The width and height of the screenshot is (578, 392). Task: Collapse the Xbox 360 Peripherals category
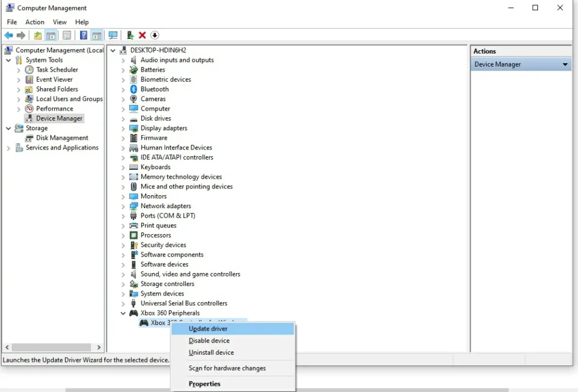[x=124, y=313]
